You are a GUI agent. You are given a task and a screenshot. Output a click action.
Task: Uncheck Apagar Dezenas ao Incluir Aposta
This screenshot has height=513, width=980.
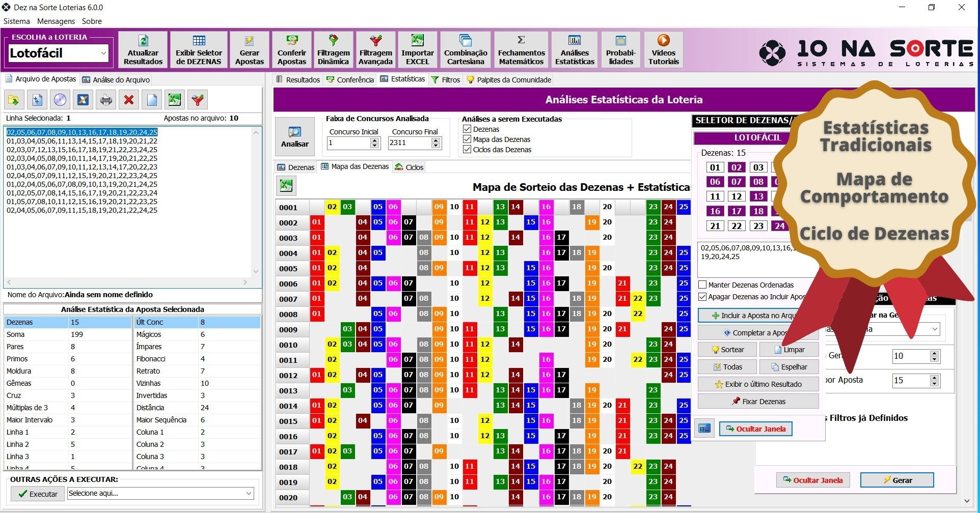(x=703, y=297)
